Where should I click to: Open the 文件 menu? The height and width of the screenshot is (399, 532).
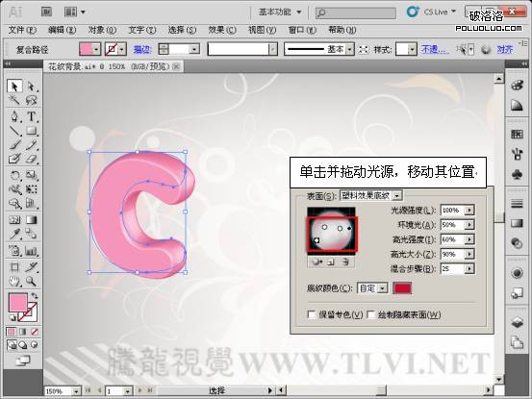click(x=22, y=30)
